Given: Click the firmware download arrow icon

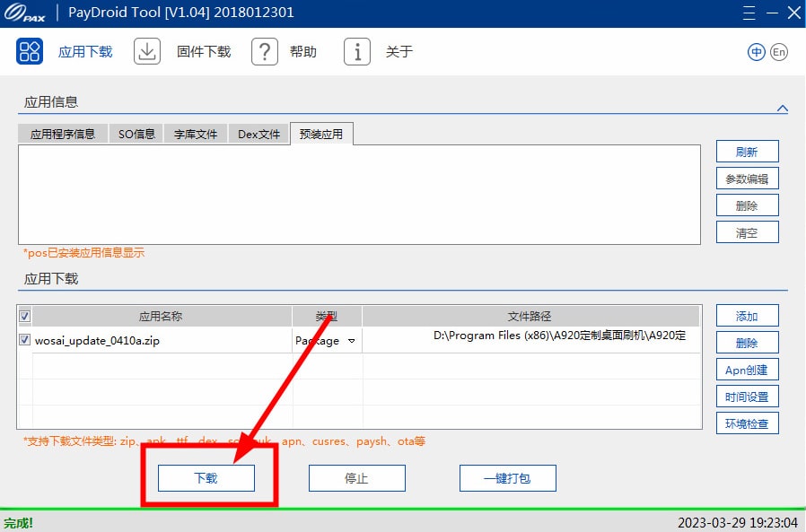Looking at the screenshot, I should pyautogui.click(x=147, y=51).
